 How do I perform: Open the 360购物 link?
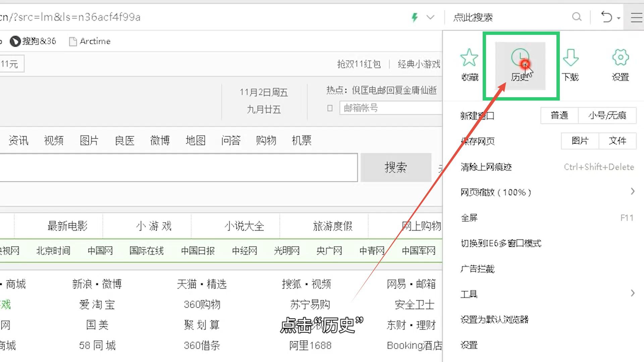pos(202,305)
